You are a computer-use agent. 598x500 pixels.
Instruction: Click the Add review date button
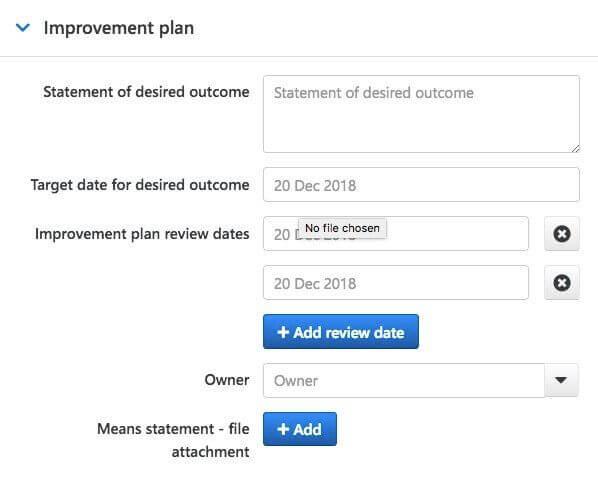(341, 332)
